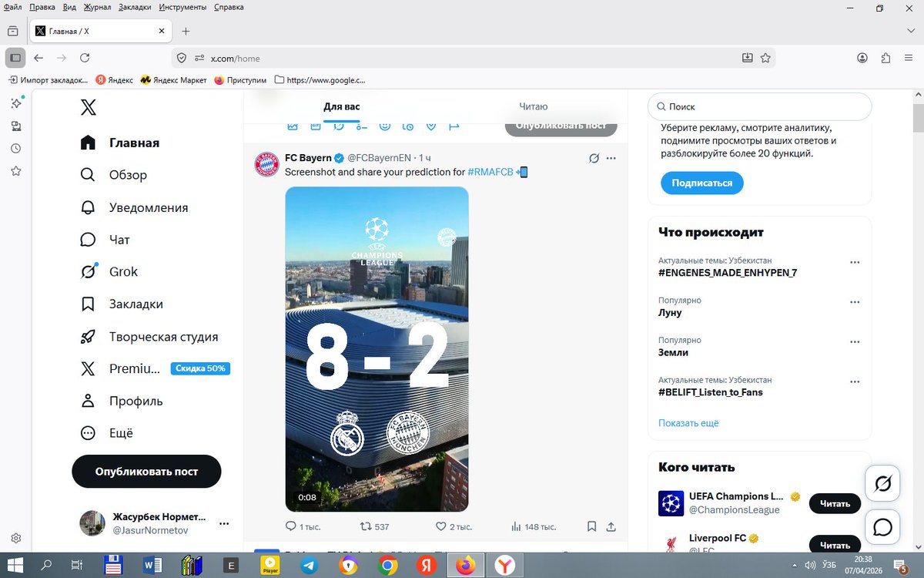Open a new browser tab
Viewport: 924px width, 578px height.
tap(186, 32)
